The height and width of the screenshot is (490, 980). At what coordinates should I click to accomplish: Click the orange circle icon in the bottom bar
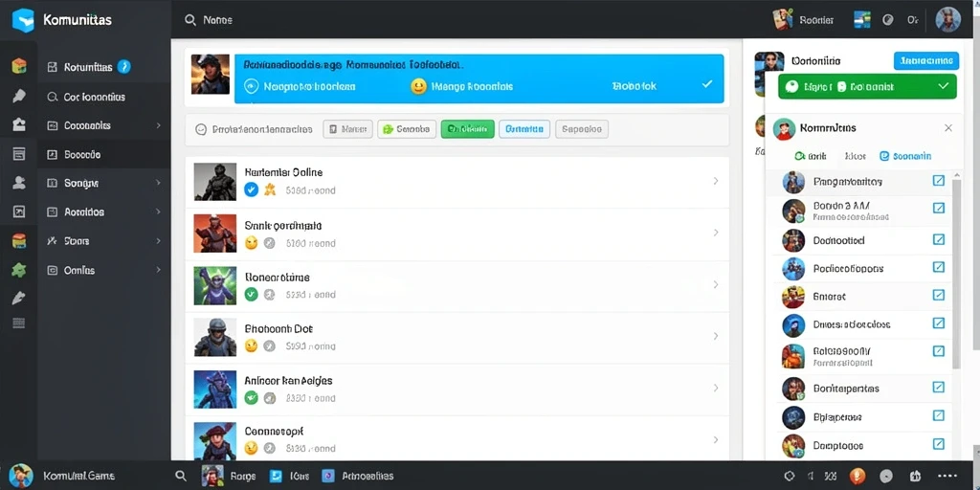point(857,476)
